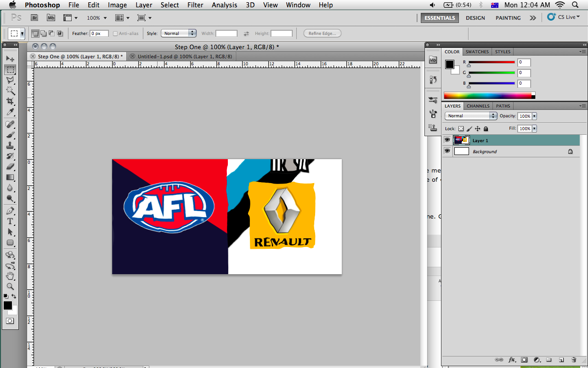Viewport: 588px width, 368px height.
Task: Select the History Brush tool
Action: pyautogui.click(x=10, y=156)
